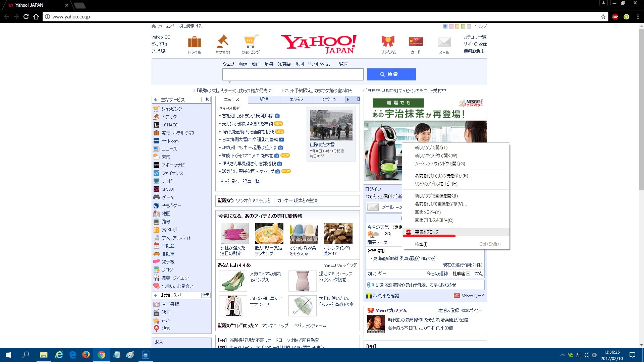Switch to the スポーツ news tab

[328, 99]
